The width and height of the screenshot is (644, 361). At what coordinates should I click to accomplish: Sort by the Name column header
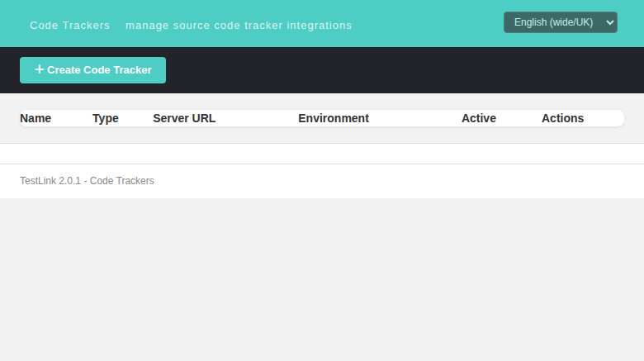point(36,118)
